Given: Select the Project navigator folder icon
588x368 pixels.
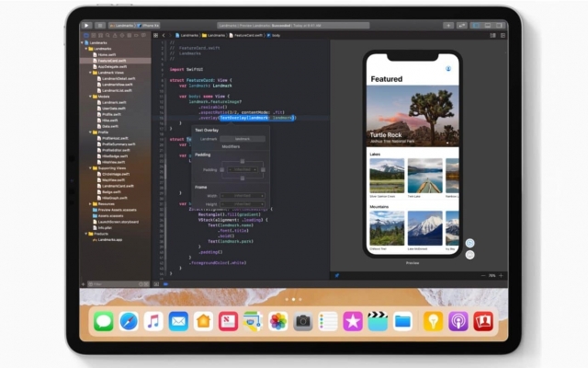Looking at the screenshot, I should coord(86,35).
